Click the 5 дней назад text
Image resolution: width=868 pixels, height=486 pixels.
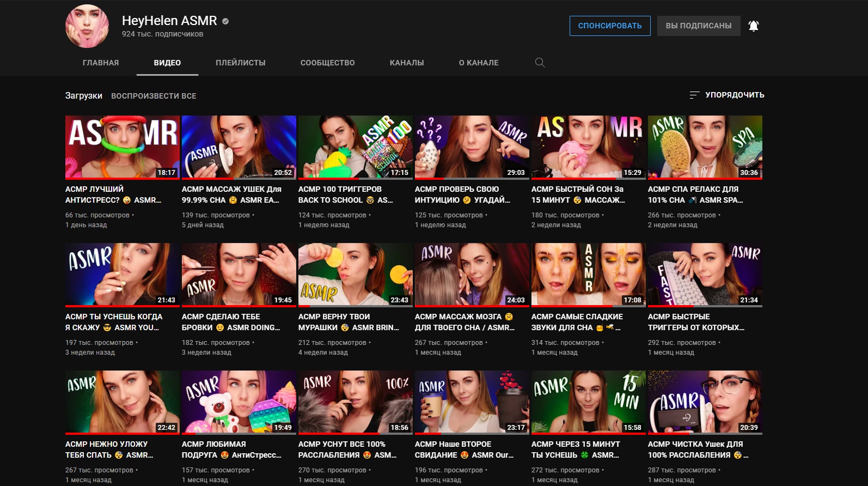(x=203, y=225)
